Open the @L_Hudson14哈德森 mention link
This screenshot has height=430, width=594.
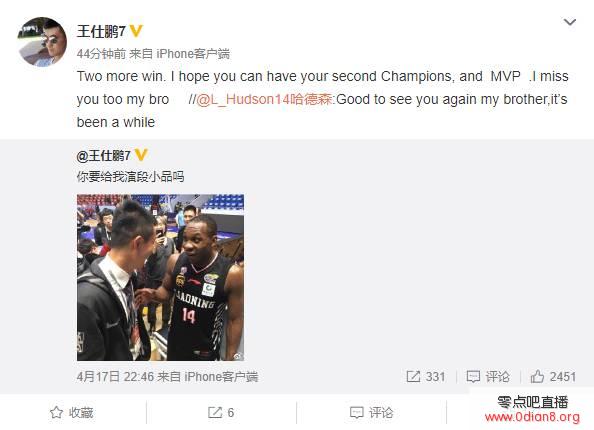point(264,99)
